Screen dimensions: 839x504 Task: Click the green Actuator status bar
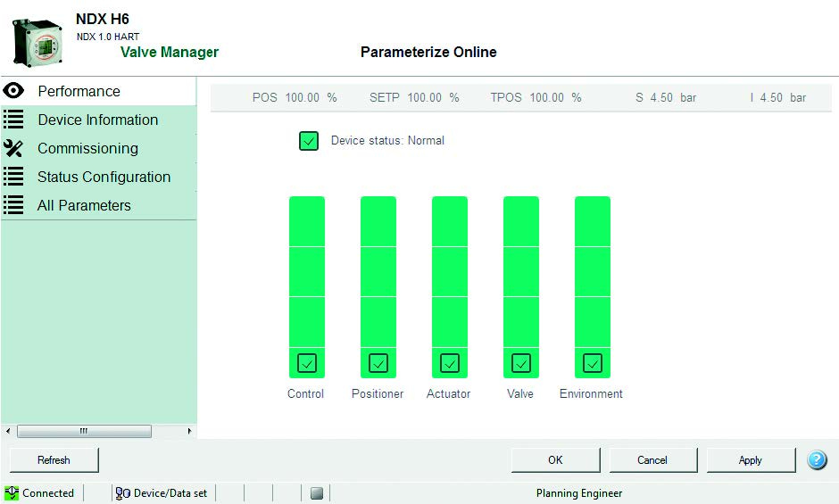450,272
